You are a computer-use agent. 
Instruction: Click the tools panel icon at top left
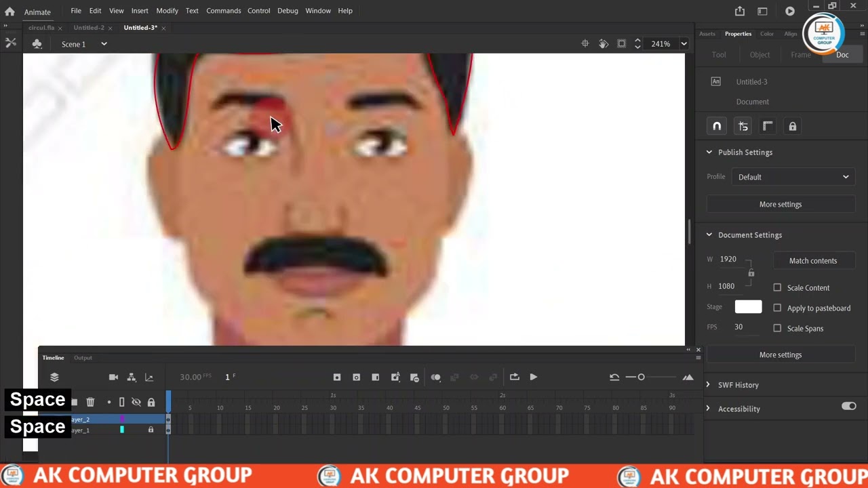[11, 43]
